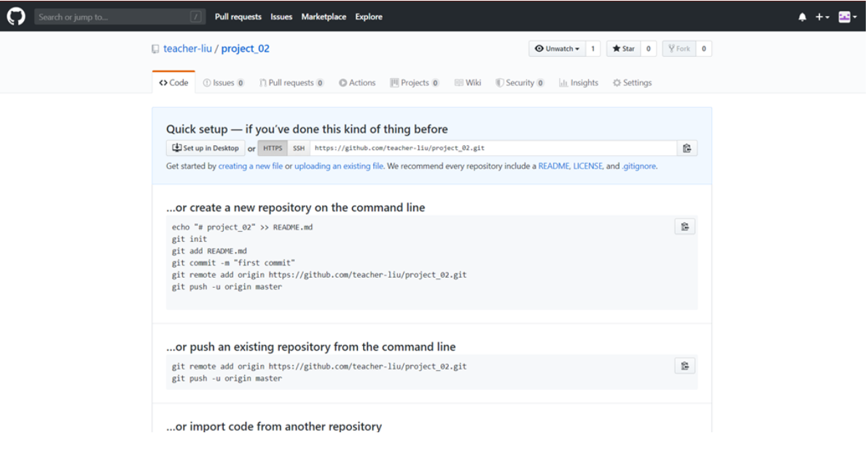Open the .gitignore link
Viewport: 868px width, 468px height.
639,166
